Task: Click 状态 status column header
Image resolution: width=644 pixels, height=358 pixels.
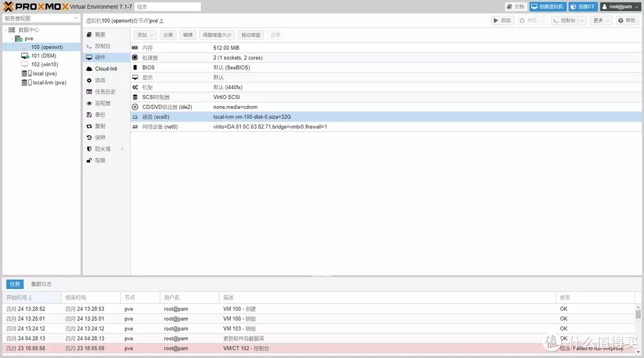Action: (596, 297)
